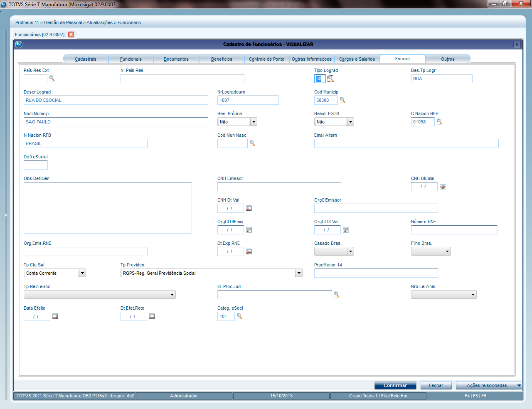Open the CNH DtEmis calendar picker
The image size is (532, 409).
click(443, 187)
